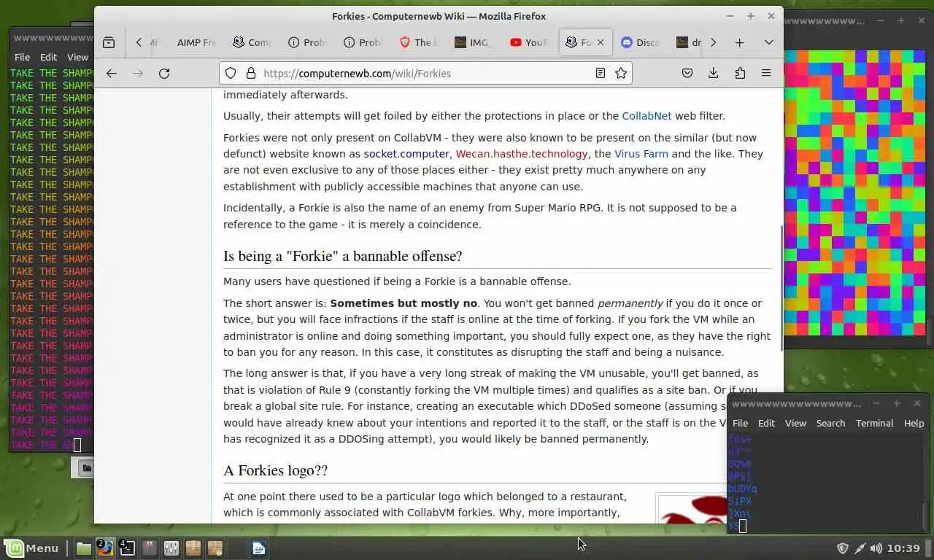Open the socket.computer link
The height and width of the screenshot is (560, 934).
[x=406, y=154]
